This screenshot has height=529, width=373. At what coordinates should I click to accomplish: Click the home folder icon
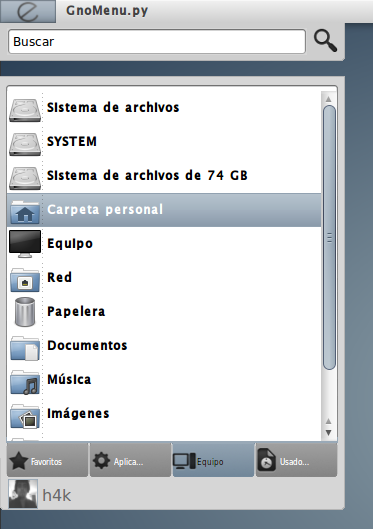point(25,212)
